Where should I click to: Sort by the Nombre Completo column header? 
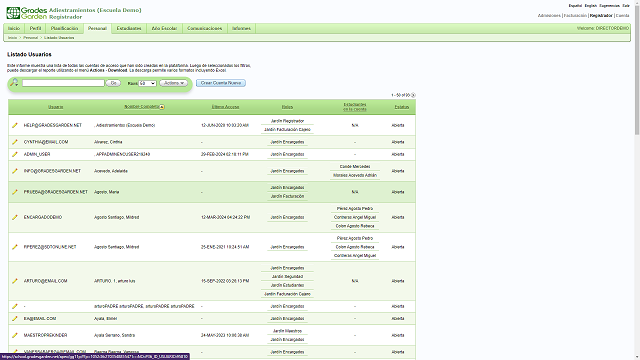142,107
